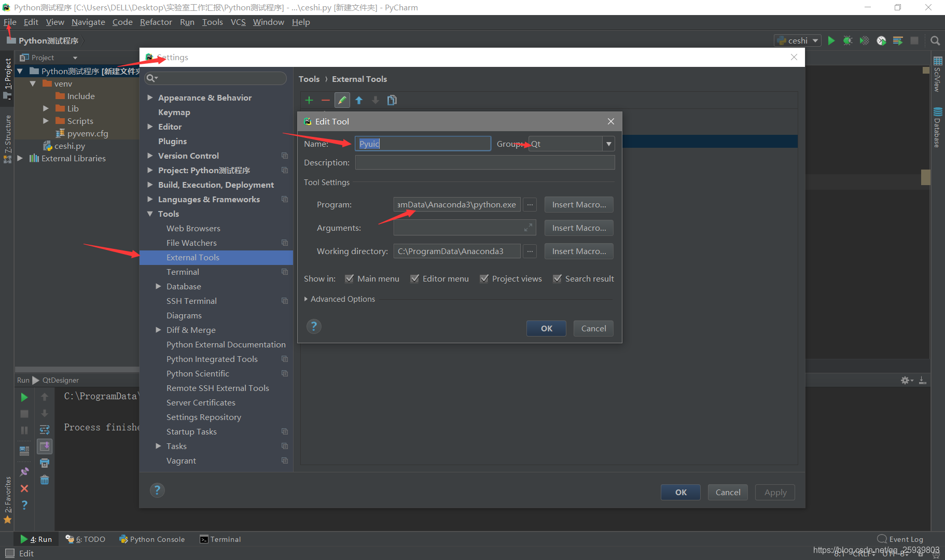Click the Name input field
Screen dimensions: 945x560
click(x=423, y=144)
